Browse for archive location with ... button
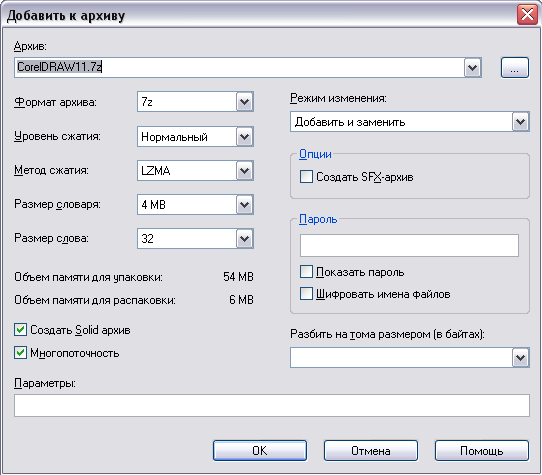This screenshot has height=475, width=542. [x=515, y=67]
